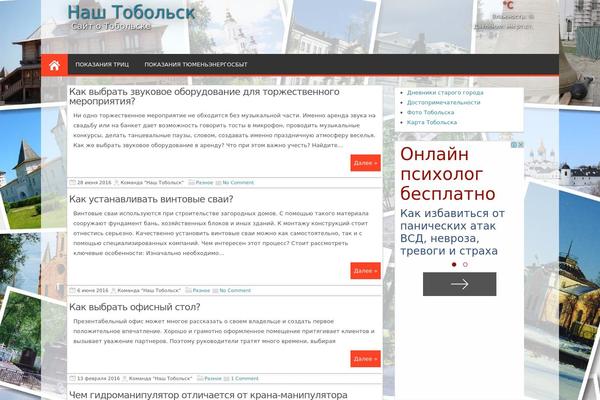Viewport: 600px width, 400px height.
Task: Click author Команда "Наш Тобольск" on 28 июня post
Action: [152, 183]
